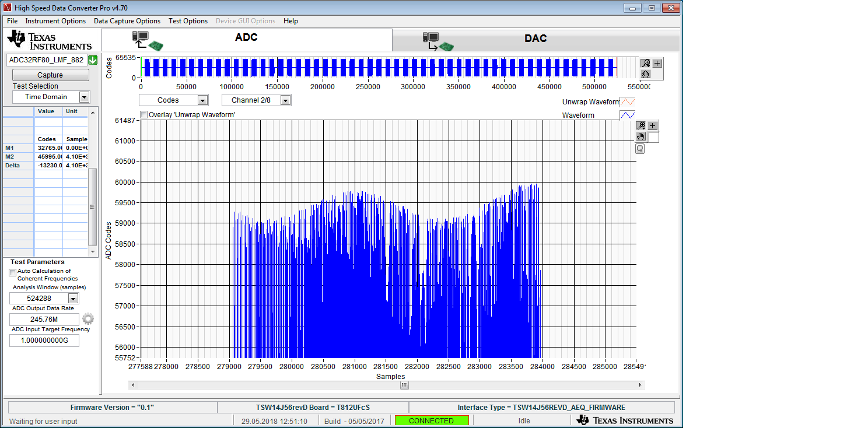This screenshot has height=428, width=868.
Task: Open the Test Selection dropdown showing Time Domain
Action: click(x=84, y=97)
